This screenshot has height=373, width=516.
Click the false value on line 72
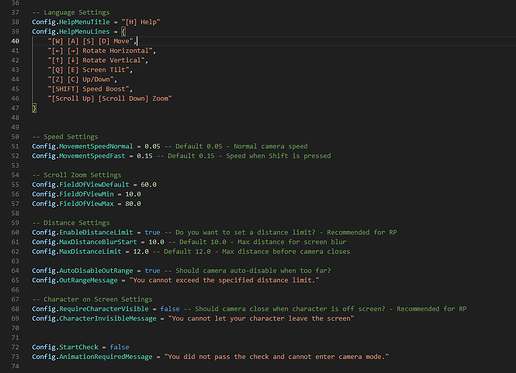tap(119, 347)
